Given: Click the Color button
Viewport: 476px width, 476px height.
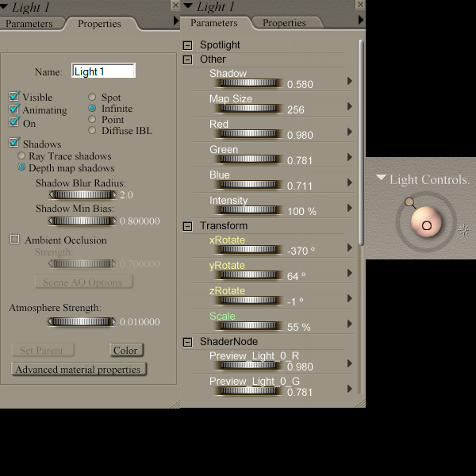Looking at the screenshot, I should click(x=126, y=351).
